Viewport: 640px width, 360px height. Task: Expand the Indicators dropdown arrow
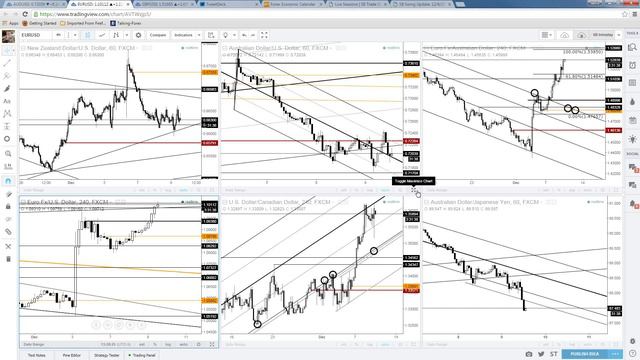pyautogui.click(x=199, y=35)
